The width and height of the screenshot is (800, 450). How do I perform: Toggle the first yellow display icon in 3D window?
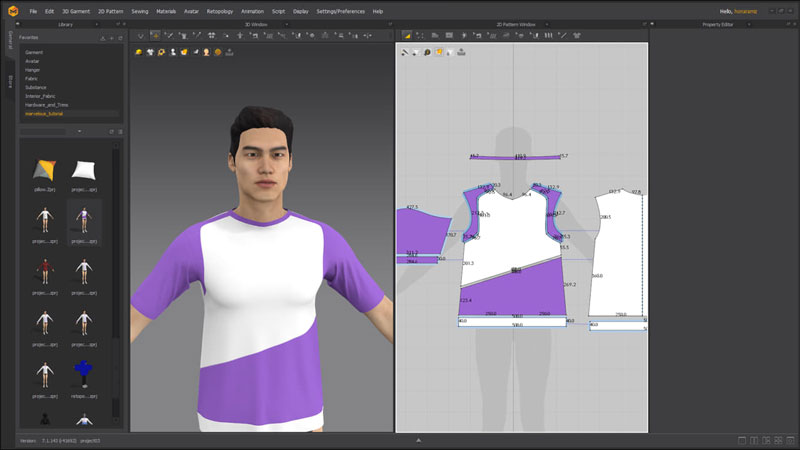click(x=138, y=52)
